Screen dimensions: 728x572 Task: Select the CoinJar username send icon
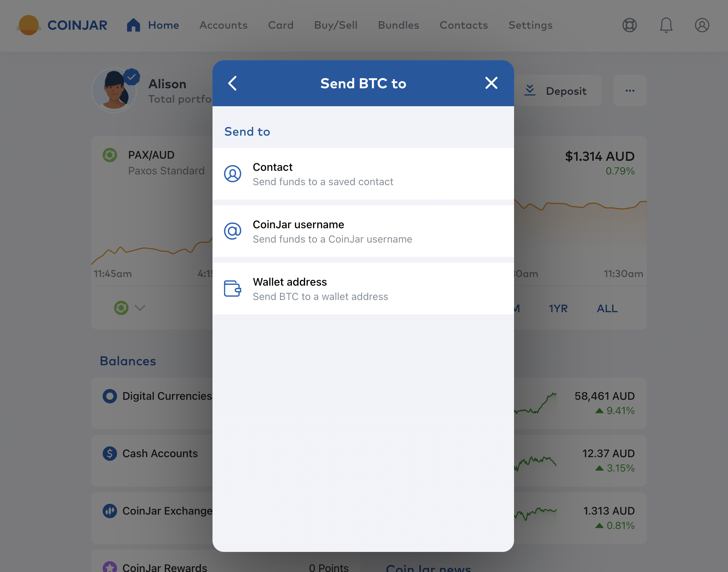coord(232,230)
